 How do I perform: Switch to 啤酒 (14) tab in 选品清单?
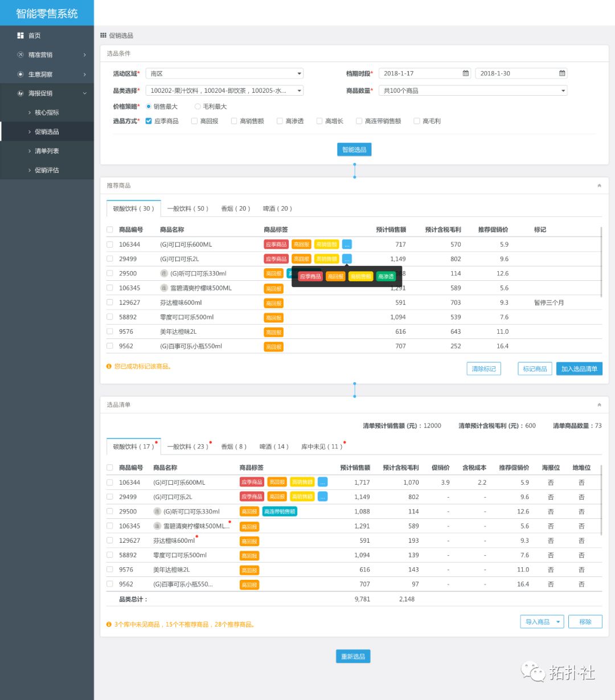tap(274, 447)
